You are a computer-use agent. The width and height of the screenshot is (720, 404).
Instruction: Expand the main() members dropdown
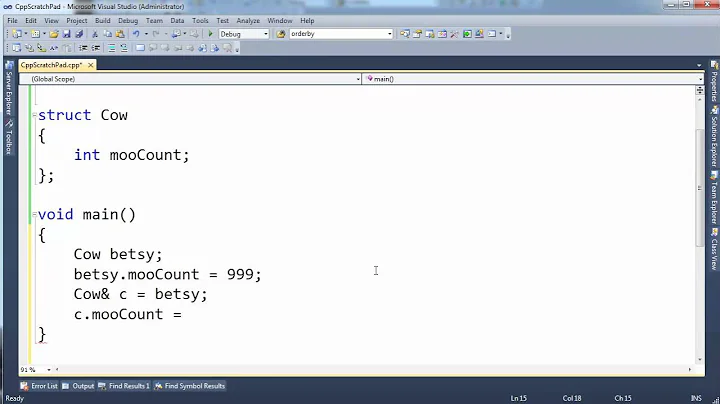[x=700, y=79]
